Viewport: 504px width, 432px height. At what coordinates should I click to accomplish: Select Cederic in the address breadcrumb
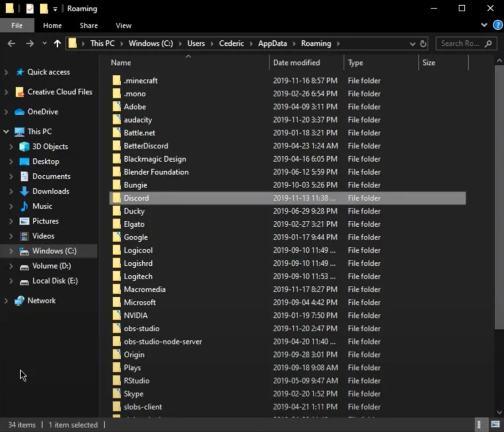coord(231,43)
